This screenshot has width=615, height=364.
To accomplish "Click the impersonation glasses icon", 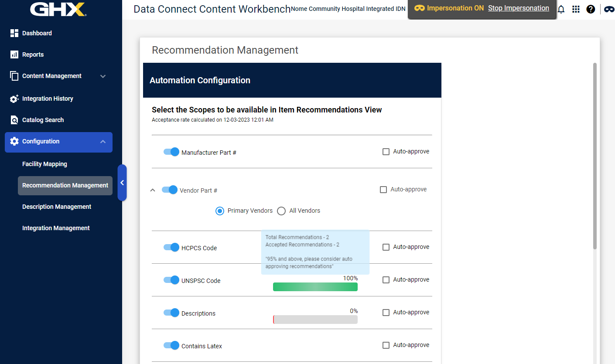I will pos(609,9).
